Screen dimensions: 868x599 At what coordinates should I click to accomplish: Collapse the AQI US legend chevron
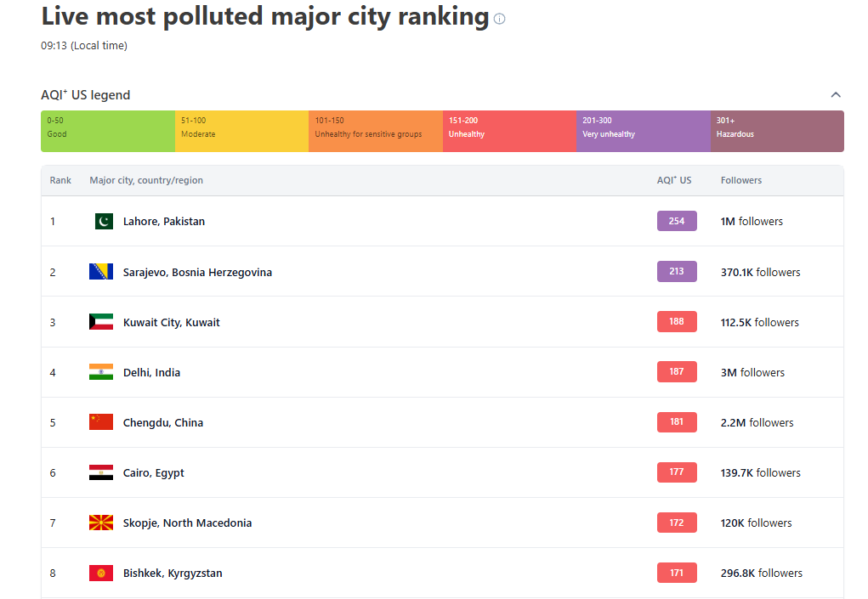[836, 95]
